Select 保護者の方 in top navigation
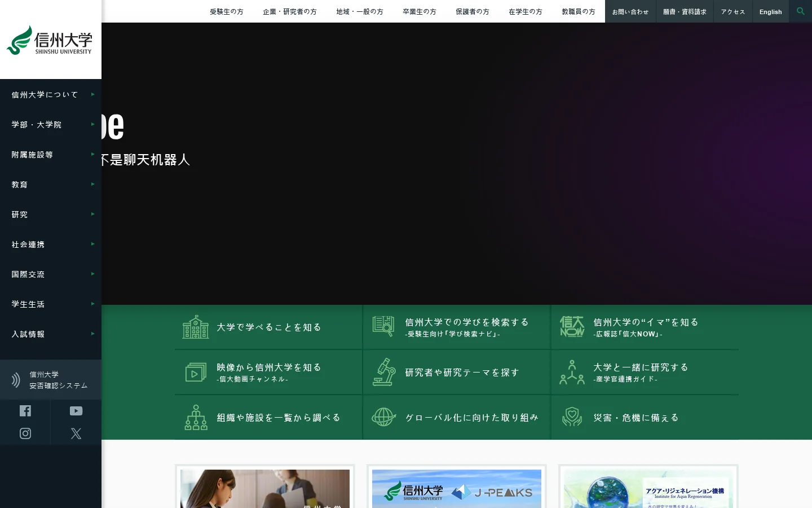812x508 pixels. click(x=473, y=11)
